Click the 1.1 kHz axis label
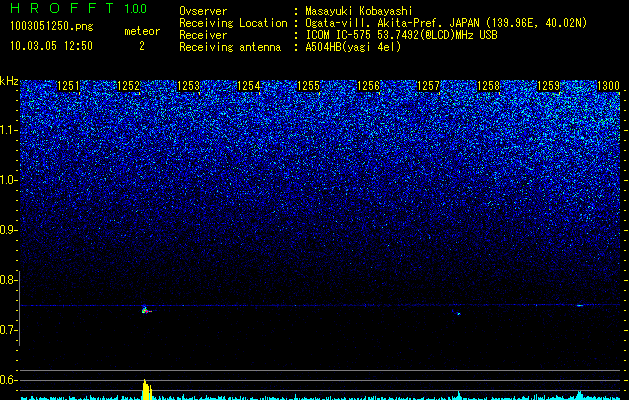The image size is (629, 400). [x=9, y=130]
